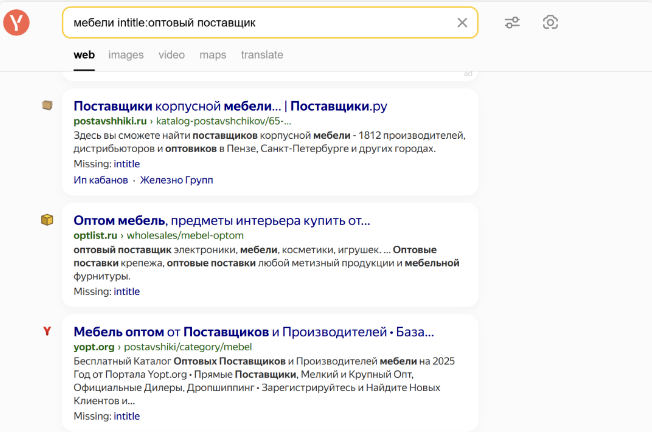
Task: Open the yopt.org domain link
Action: (x=94, y=347)
